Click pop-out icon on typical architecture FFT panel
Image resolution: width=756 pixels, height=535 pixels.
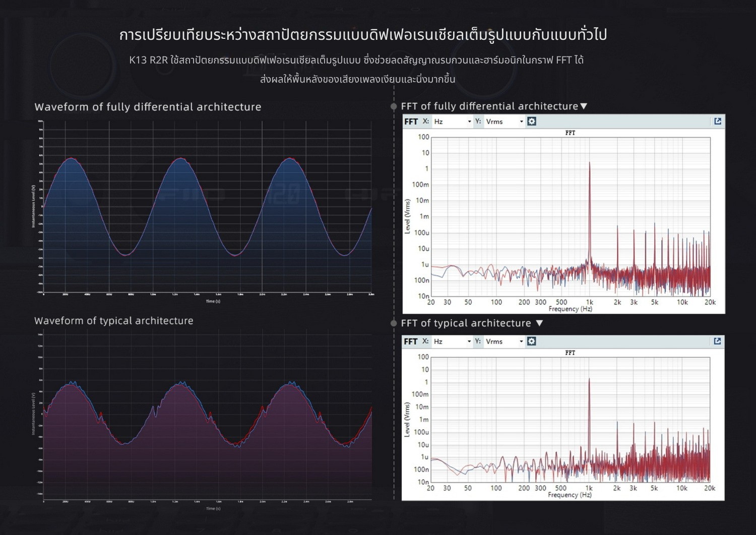[x=717, y=342]
